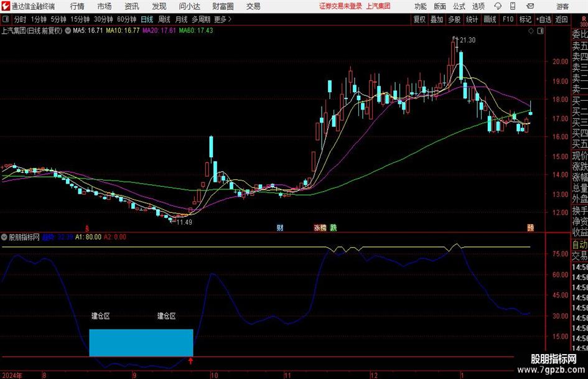
Task: Switch to 1分钟 period
Action: click(38, 19)
